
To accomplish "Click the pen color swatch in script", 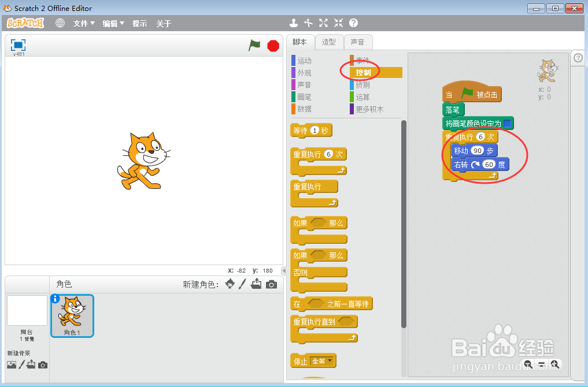I will 507,123.
